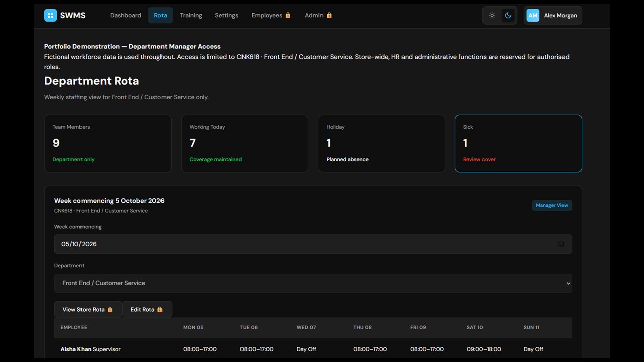This screenshot has width=644, height=362.
Task: Click the Edit Rota button
Action: pyautogui.click(x=147, y=309)
